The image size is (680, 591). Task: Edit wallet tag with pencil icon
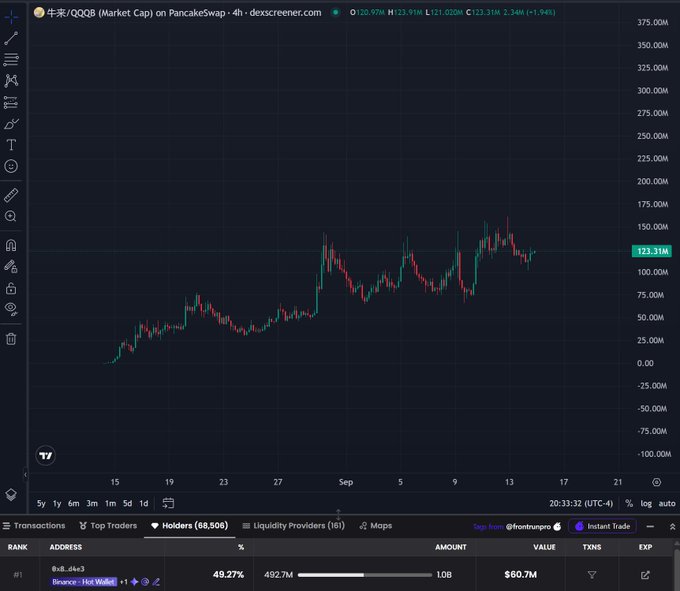tap(156, 582)
